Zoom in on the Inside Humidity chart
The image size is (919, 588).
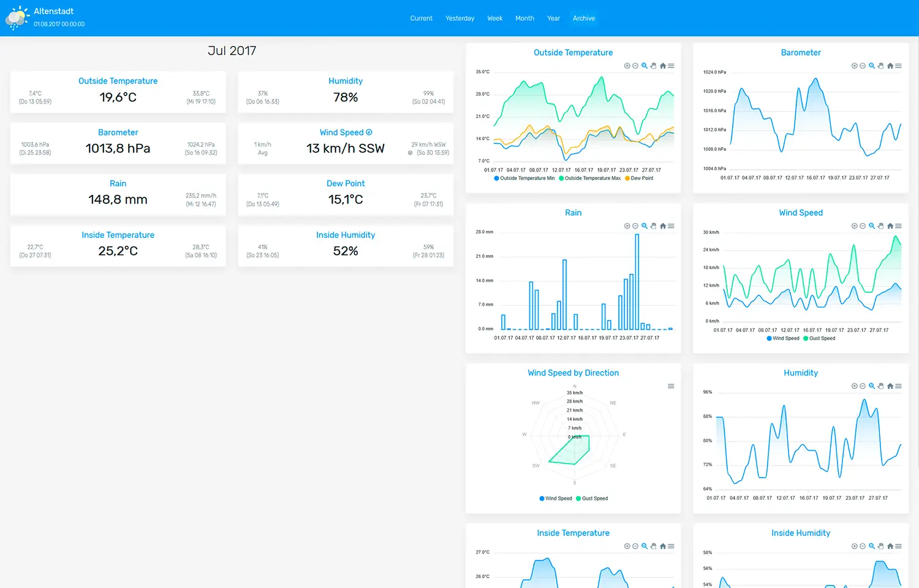pos(854,546)
